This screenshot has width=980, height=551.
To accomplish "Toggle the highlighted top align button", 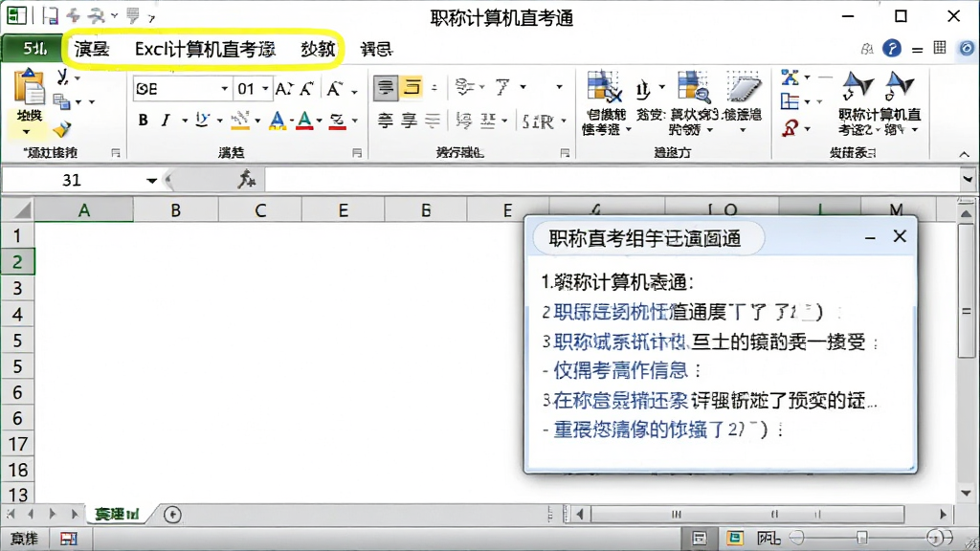I will click(x=386, y=87).
